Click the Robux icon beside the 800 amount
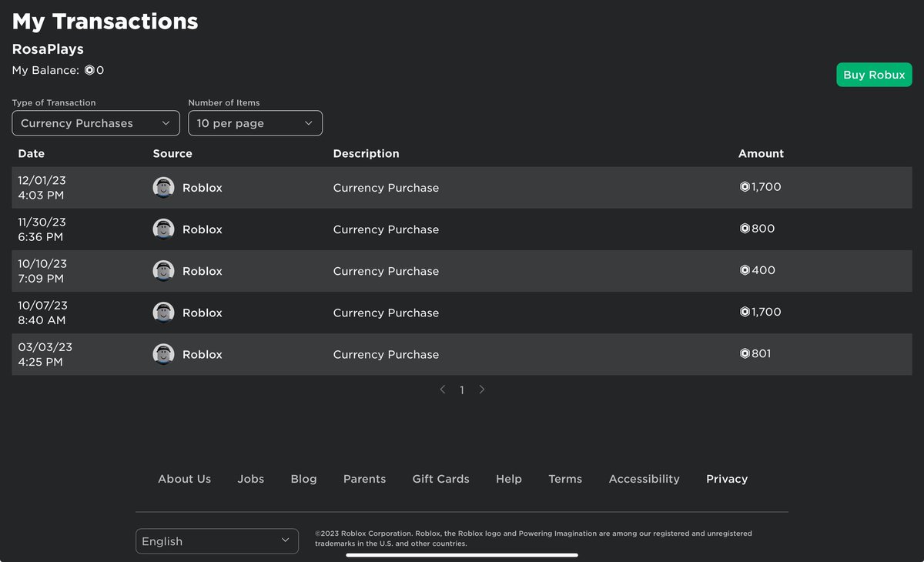Screen dimensions: 924x562 (x=745, y=229)
